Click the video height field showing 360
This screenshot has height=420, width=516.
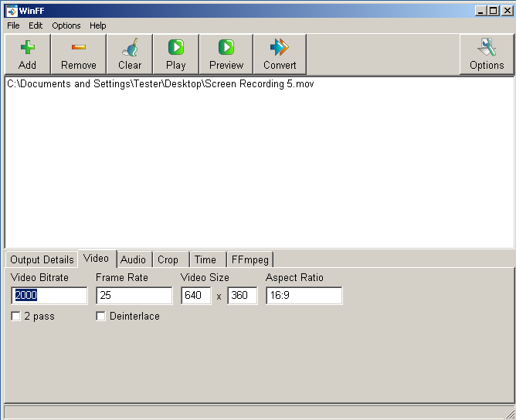(x=243, y=296)
